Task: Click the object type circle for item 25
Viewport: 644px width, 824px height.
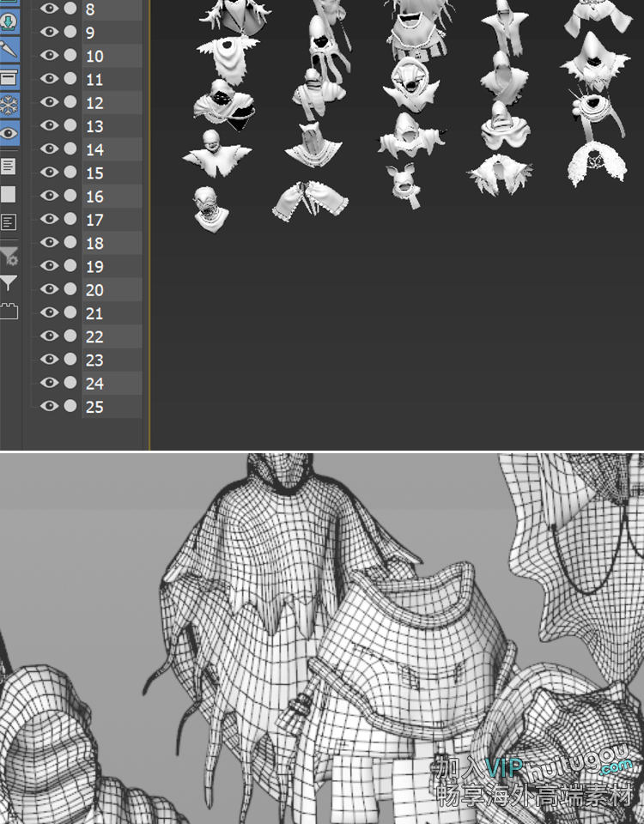Action: pyautogui.click(x=70, y=406)
